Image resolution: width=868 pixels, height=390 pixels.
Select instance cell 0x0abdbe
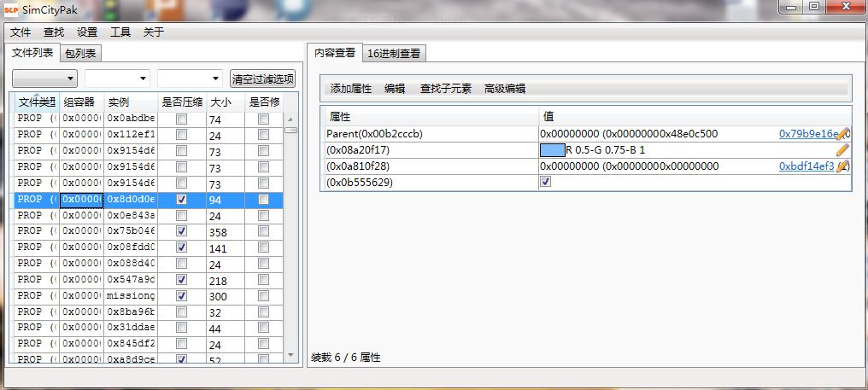[x=132, y=119]
